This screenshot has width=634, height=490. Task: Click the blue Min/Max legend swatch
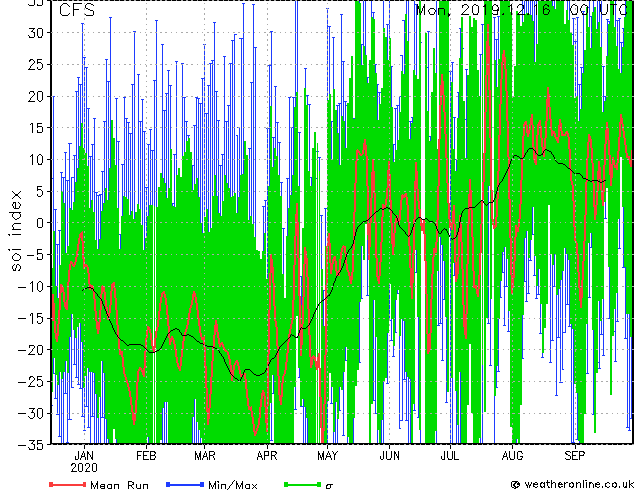coord(185,484)
